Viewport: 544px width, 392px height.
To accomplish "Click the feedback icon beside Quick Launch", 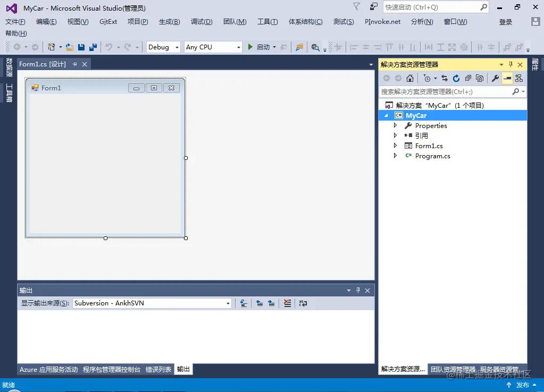I will 374,6.
